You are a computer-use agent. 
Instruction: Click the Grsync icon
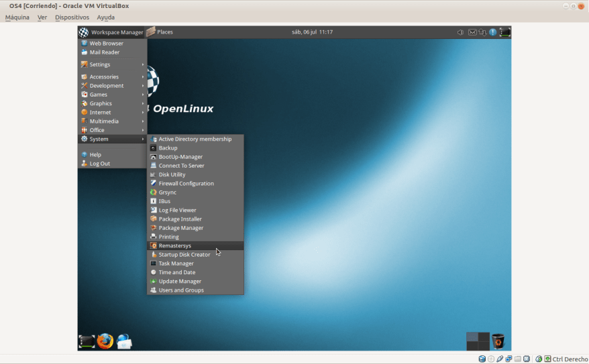click(153, 192)
